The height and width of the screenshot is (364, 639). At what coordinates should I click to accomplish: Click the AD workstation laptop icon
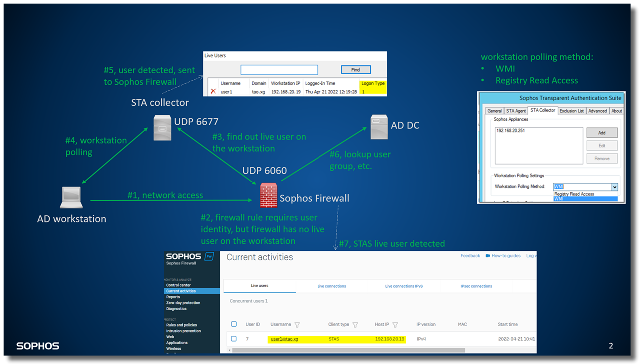click(71, 198)
